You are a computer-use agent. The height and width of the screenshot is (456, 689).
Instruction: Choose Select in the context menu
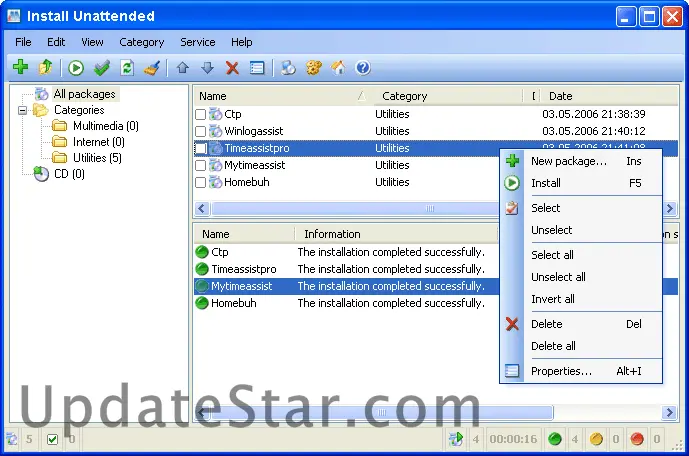click(581, 208)
